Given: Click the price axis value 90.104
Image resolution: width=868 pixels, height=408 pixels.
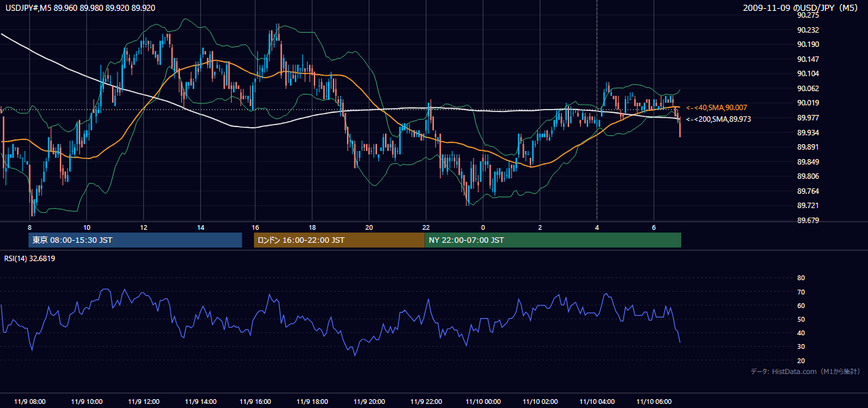Looking at the screenshot, I should click(x=808, y=73).
